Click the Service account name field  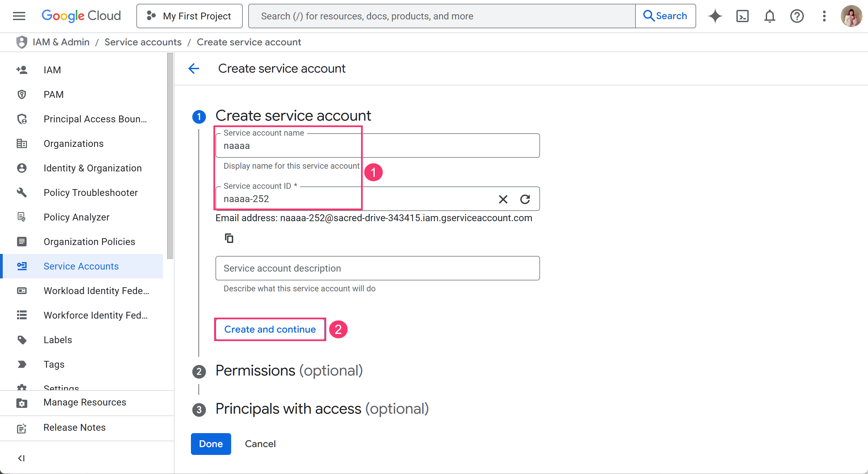[x=377, y=146]
